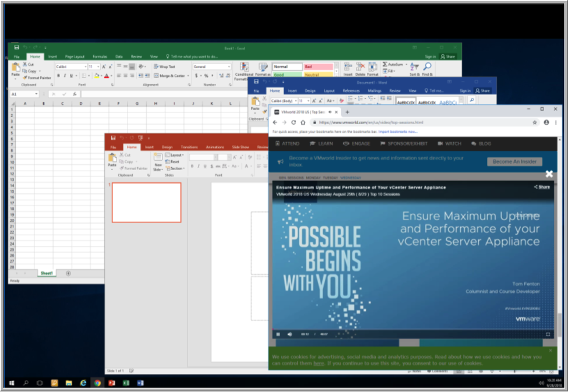The width and height of the screenshot is (568, 392).
Task: Click the "here" link in the cookie notice
Action: point(319,363)
